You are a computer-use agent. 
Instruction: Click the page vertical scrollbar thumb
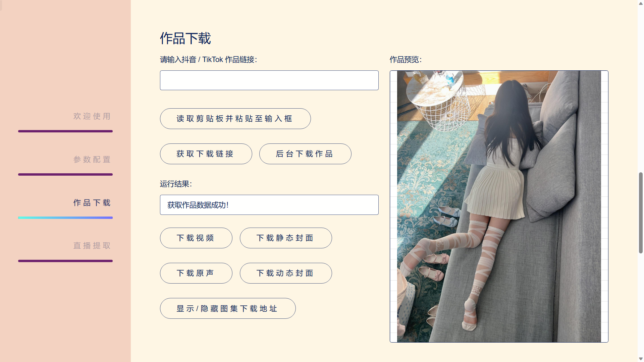click(x=641, y=213)
